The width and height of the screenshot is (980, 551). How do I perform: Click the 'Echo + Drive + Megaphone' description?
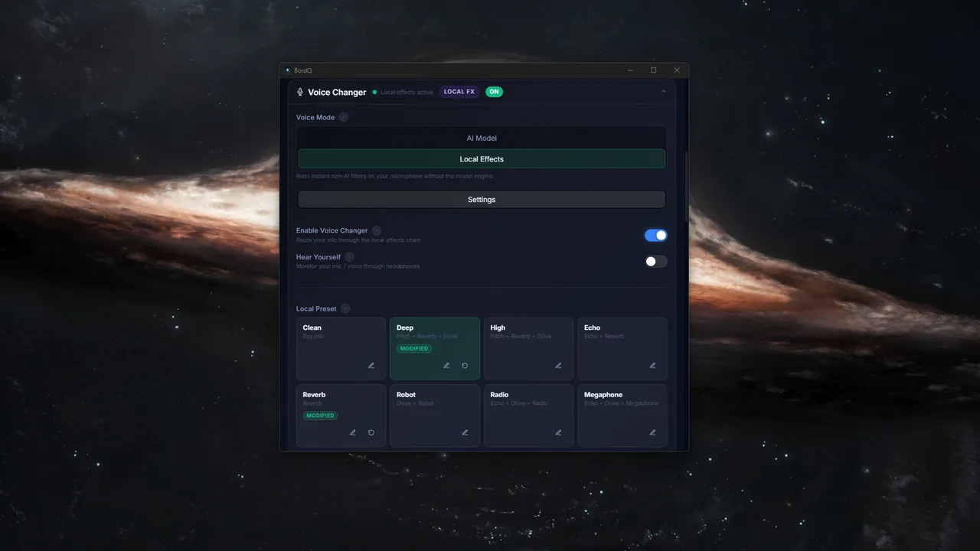(621, 403)
